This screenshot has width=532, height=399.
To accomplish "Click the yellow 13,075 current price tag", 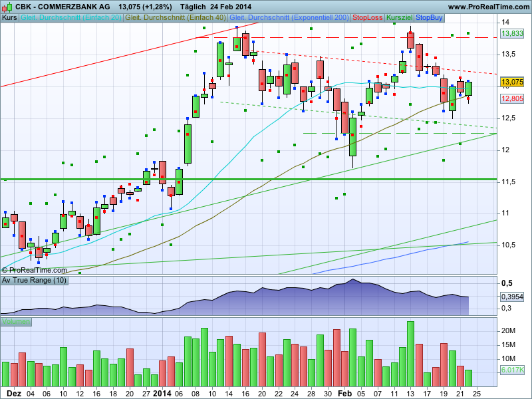I will pyautogui.click(x=512, y=82).
